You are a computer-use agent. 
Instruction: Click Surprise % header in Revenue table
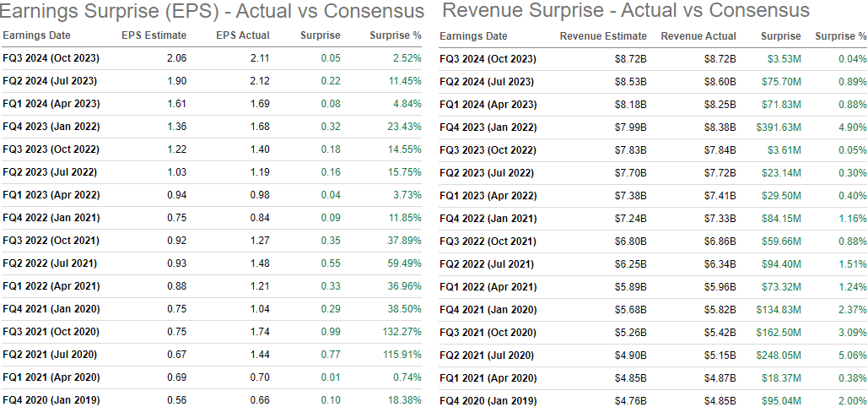(840, 36)
